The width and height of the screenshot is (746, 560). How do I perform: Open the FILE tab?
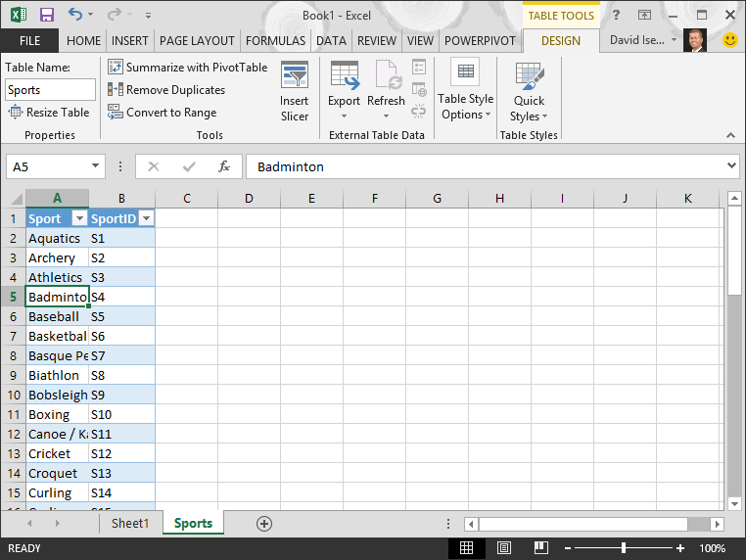coord(29,41)
